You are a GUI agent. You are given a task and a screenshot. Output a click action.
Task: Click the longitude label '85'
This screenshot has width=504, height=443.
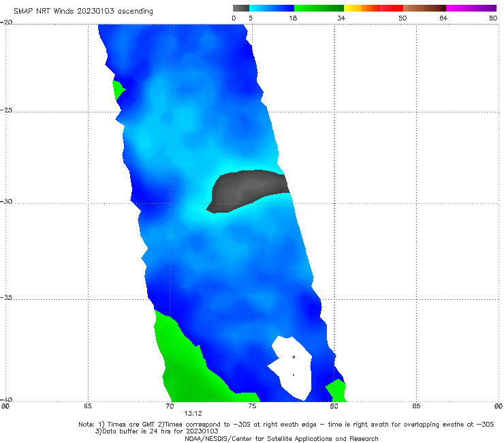[416, 406]
